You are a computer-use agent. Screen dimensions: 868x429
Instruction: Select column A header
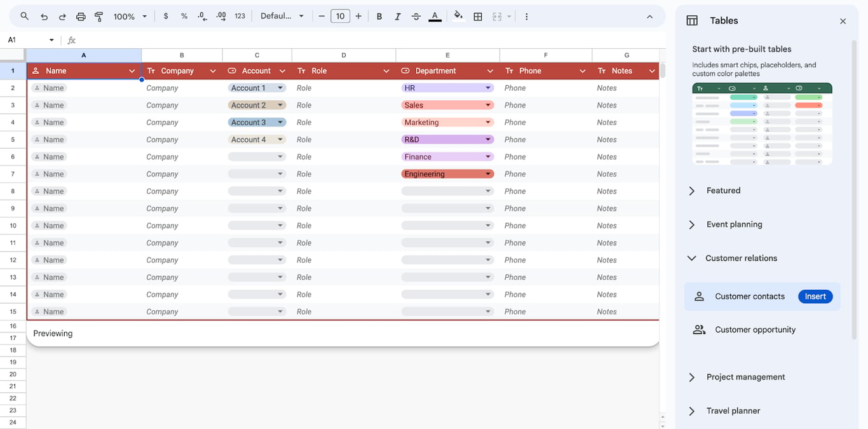click(84, 55)
